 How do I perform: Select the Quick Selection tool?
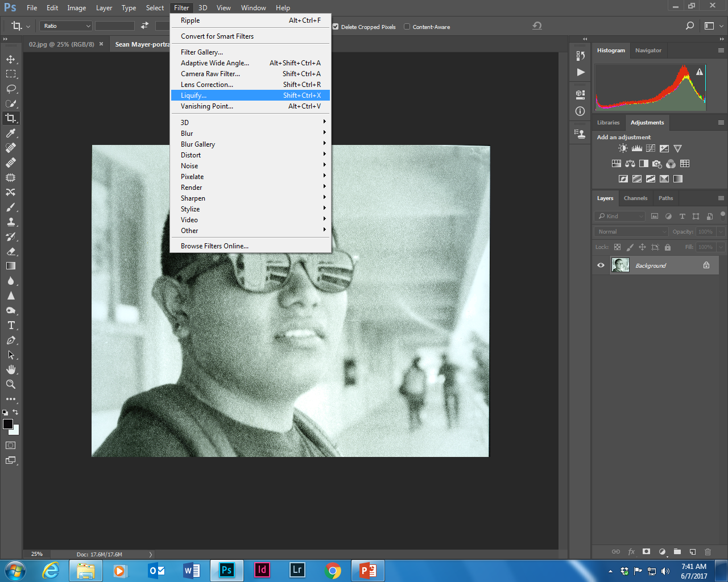(x=11, y=103)
